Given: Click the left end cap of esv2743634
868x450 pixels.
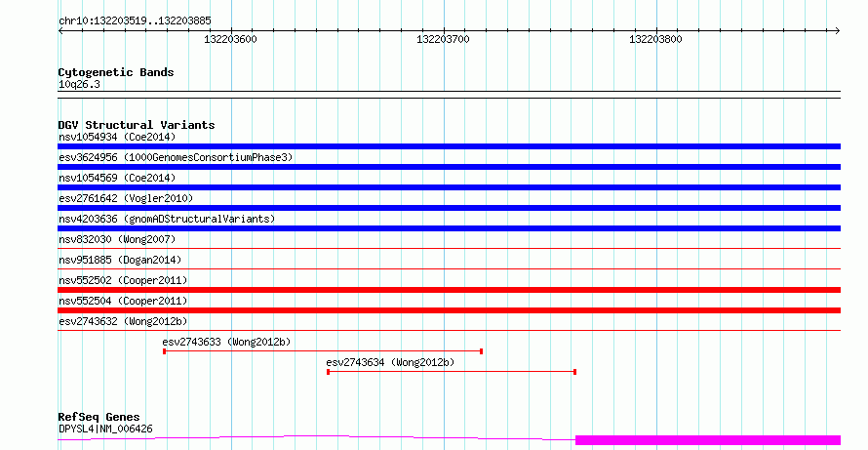Looking at the screenshot, I should (x=329, y=372).
